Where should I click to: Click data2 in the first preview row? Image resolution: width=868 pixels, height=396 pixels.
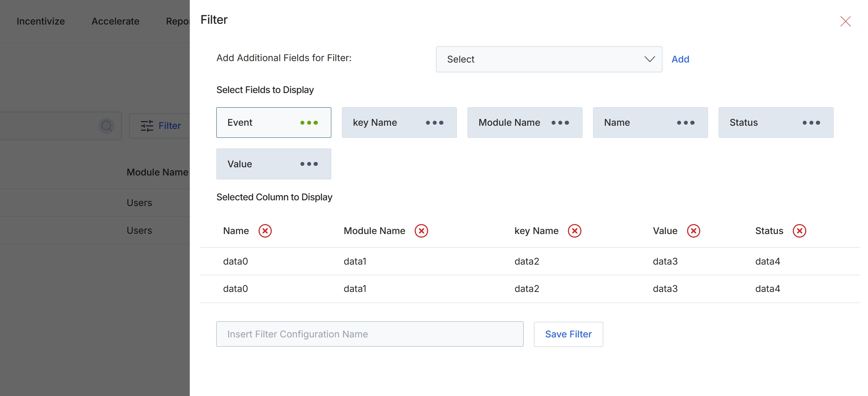[527, 261]
